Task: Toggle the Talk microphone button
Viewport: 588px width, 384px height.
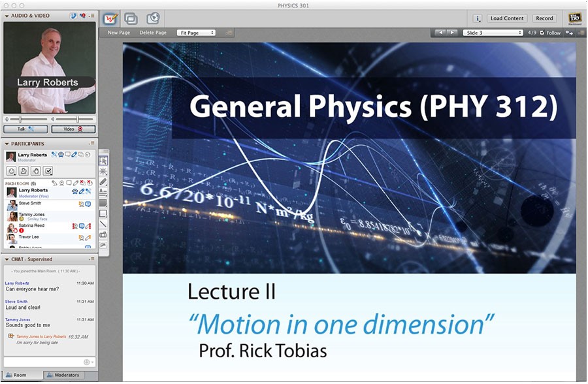Action: [25, 129]
